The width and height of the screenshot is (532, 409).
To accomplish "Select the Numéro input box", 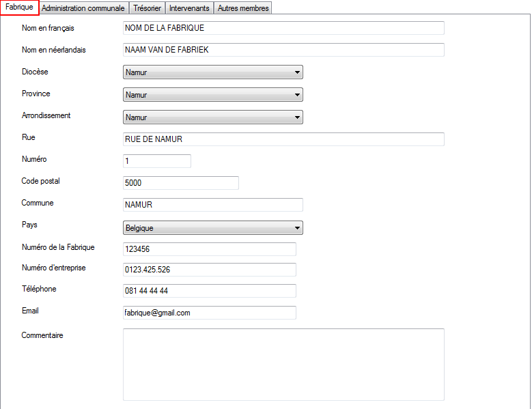I will coord(157,161).
